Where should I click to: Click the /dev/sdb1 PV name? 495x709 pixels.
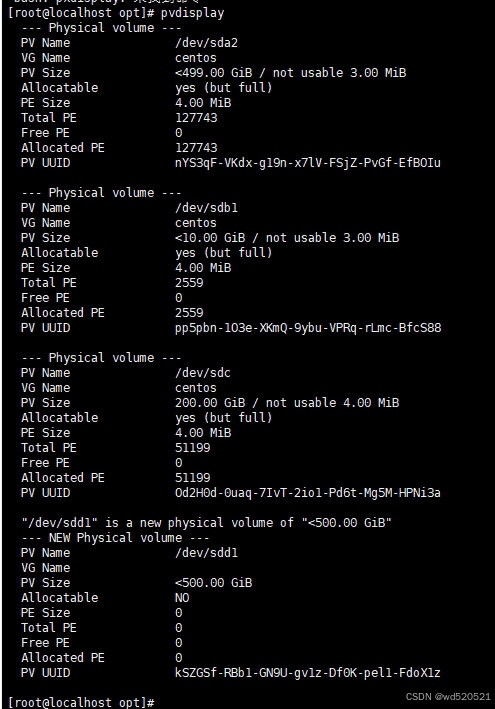click(x=206, y=208)
